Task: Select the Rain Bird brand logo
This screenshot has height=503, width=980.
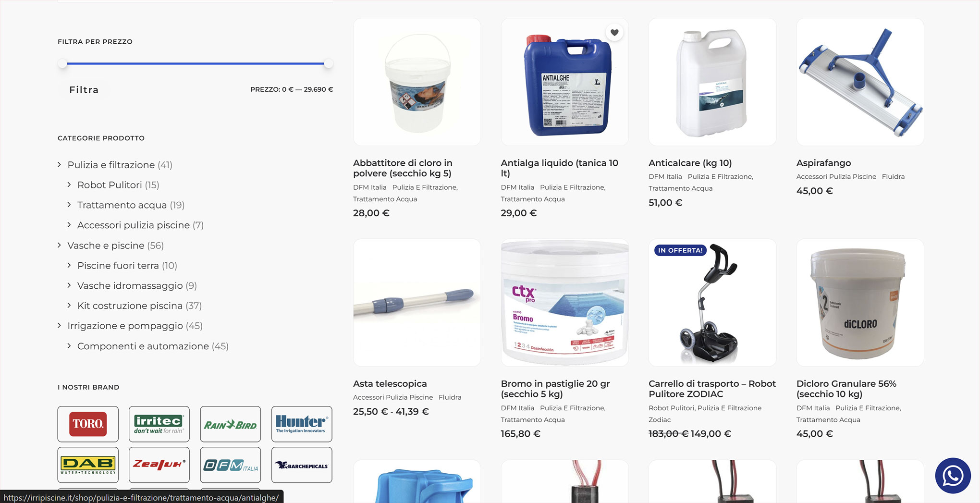Action: [231, 424]
